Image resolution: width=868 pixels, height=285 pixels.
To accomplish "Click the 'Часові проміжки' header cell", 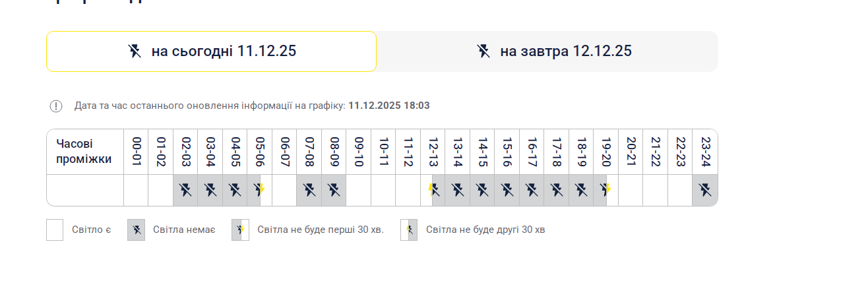I will point(84,152).
